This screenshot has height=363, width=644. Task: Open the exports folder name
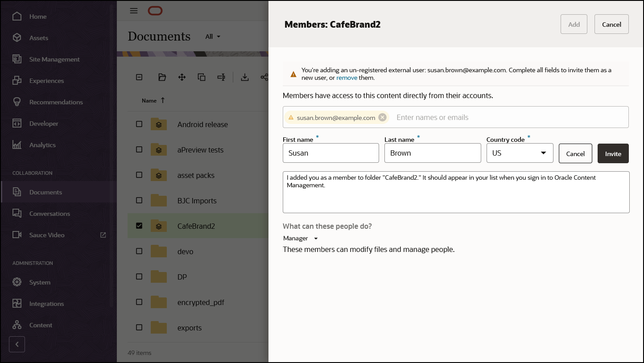(x=190, y=328)
